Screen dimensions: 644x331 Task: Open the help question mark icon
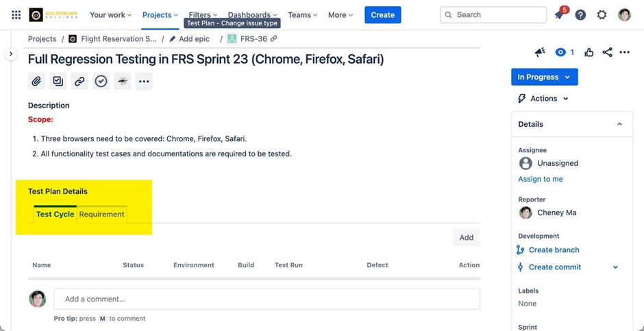point(580,15)
